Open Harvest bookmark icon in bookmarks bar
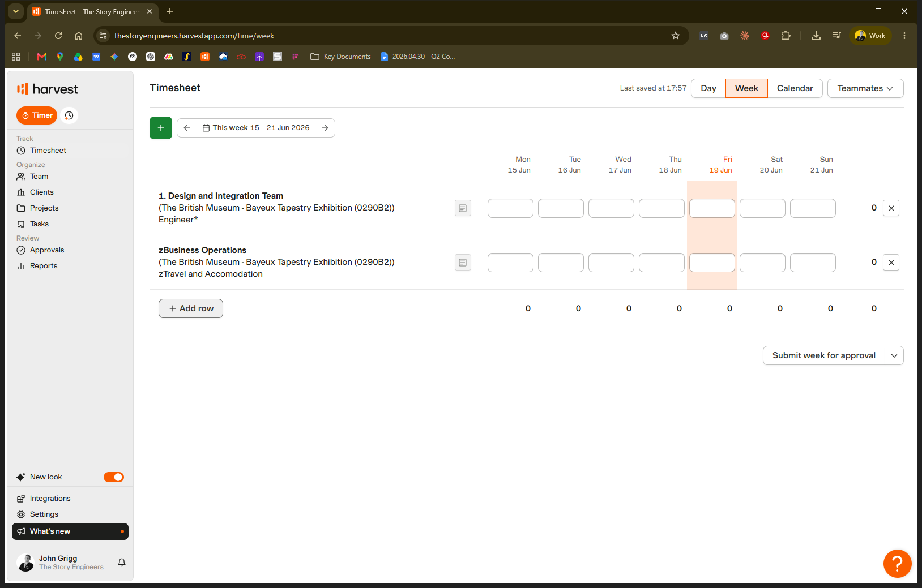 (205, 57)
